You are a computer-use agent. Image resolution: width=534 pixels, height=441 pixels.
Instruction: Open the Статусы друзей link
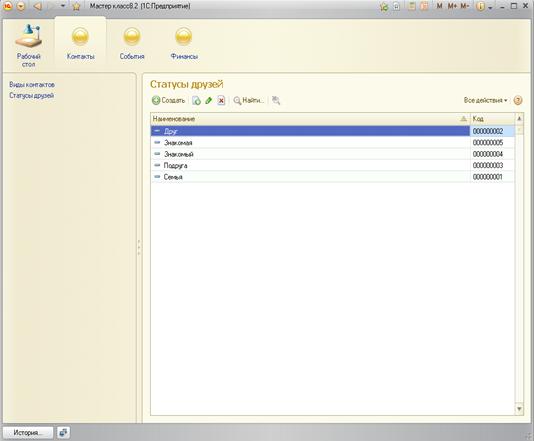click(x=32, y=95)
